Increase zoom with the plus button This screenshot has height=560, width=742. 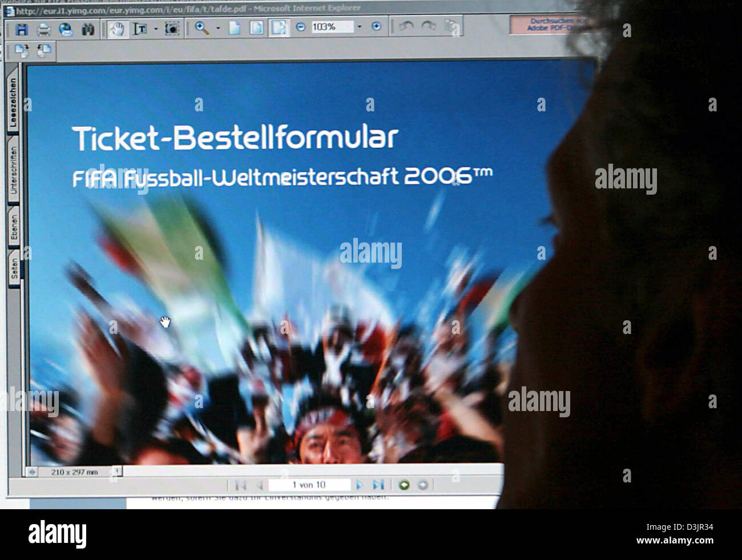coord(376,26)
